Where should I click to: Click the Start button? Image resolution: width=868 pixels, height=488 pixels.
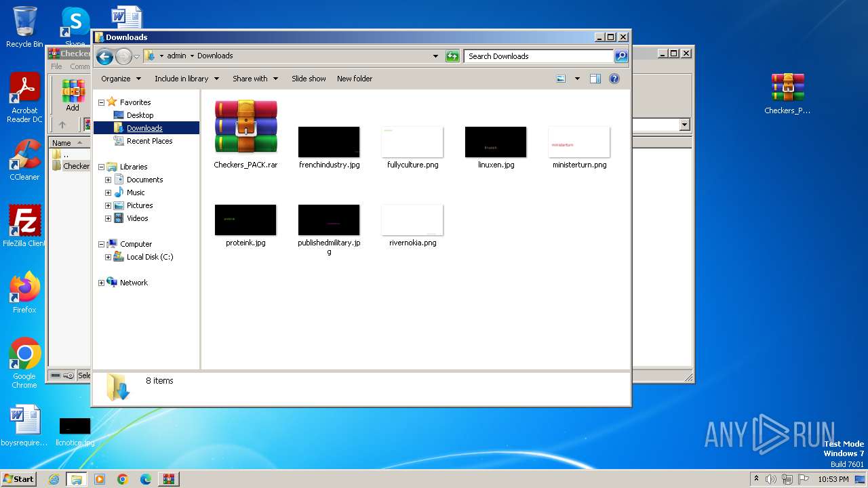click(18, 479)
